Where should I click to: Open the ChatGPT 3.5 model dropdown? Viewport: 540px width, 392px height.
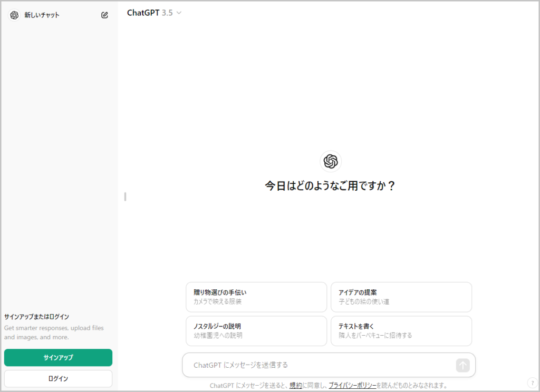click(155, 13)
